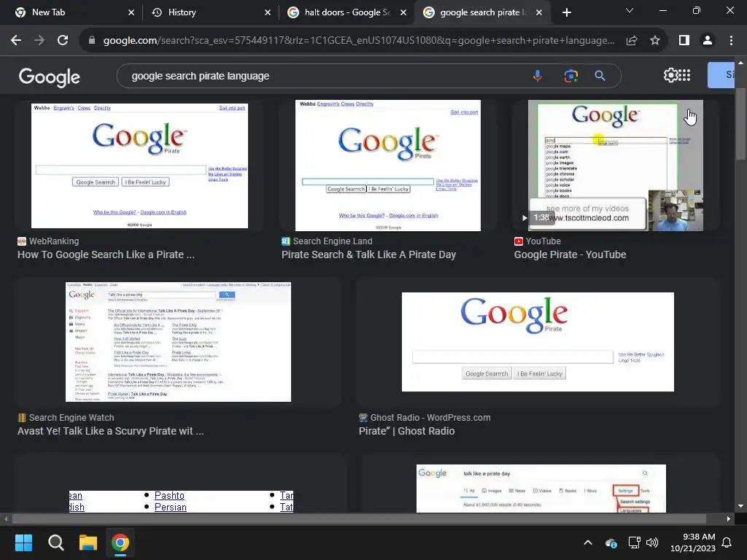The width and height of the screenshot is (747, 560).
Task: Close the halt doors Google tab
Action: pyautogui.click(x=403, y=12)
